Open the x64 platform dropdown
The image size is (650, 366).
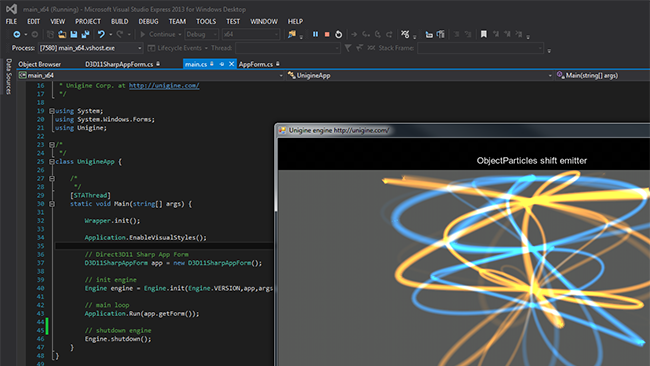tap(251, 34)
